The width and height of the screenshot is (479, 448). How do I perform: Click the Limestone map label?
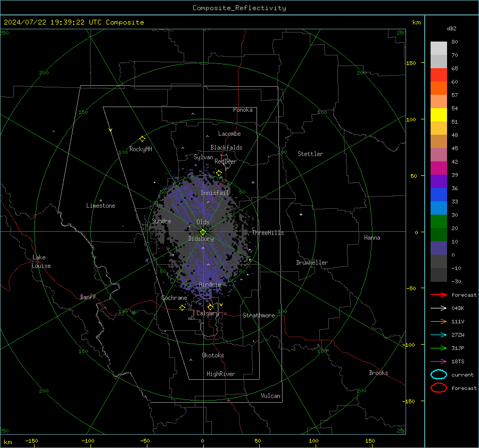101,206
